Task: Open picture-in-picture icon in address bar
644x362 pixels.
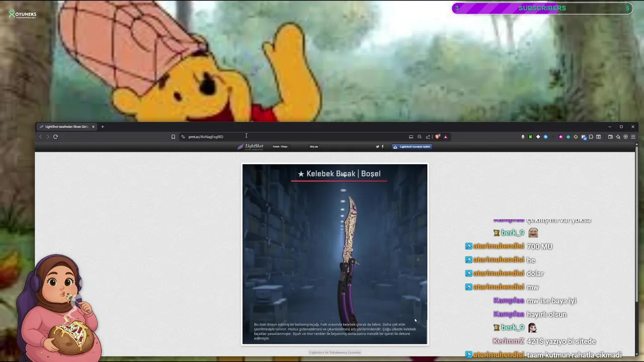Action: pyautogui.click(x=411, y=137)
